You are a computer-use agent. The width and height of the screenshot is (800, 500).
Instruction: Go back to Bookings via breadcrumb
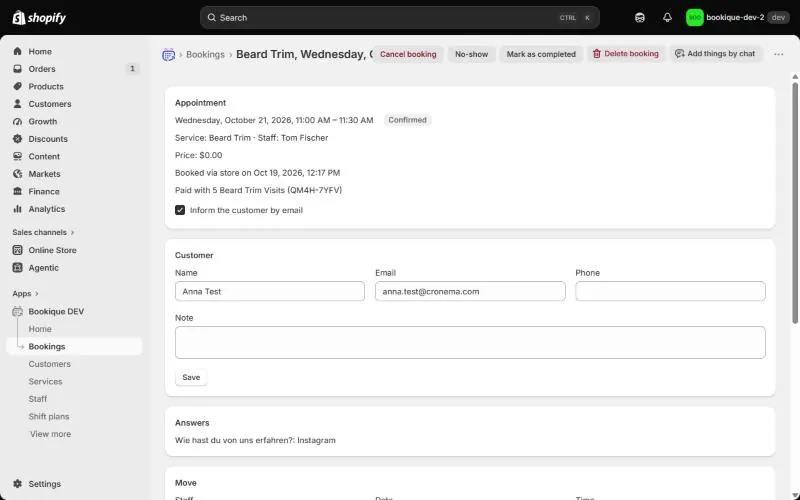205,55
